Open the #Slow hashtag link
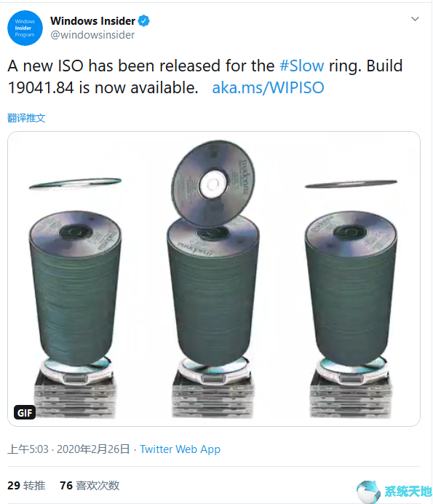Screen dimensions: 433x504 301,66
